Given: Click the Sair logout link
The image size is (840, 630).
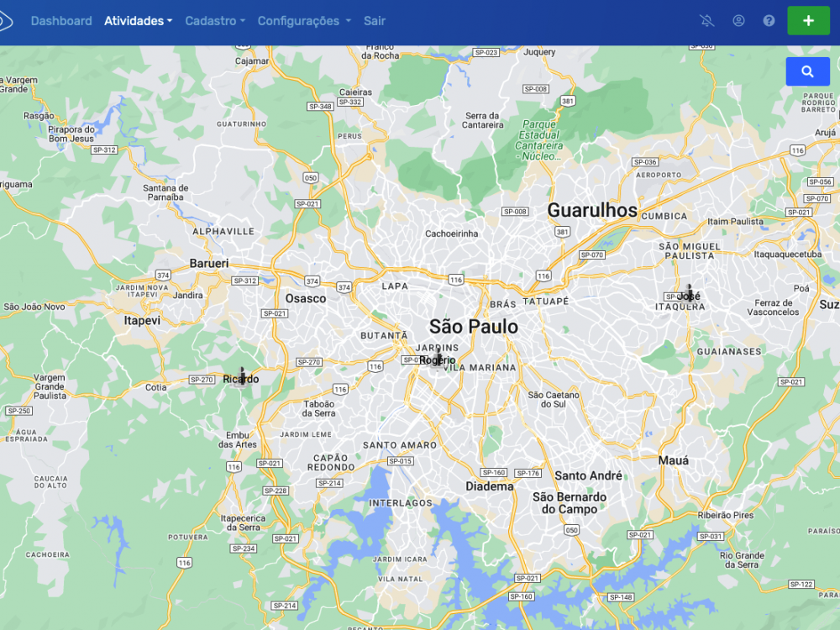Looking at the screenshot, I should [375, 21].
